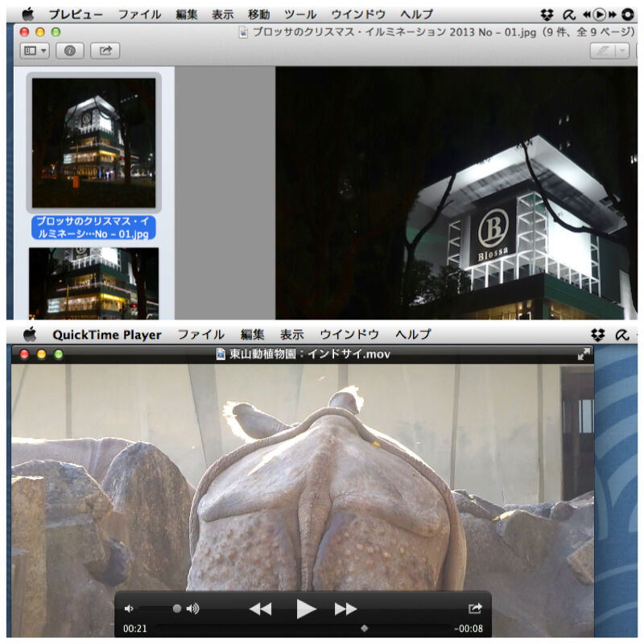This screenshot has width=644, height=644.
Task: Fast-forward the QuickTime movie
Action: 345,609
